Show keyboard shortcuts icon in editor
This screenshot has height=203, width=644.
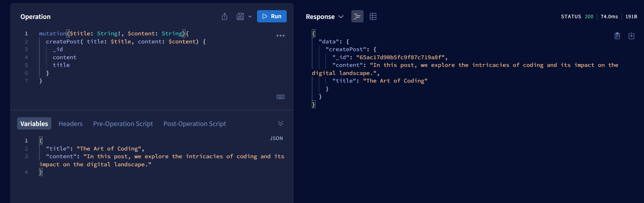280,97
